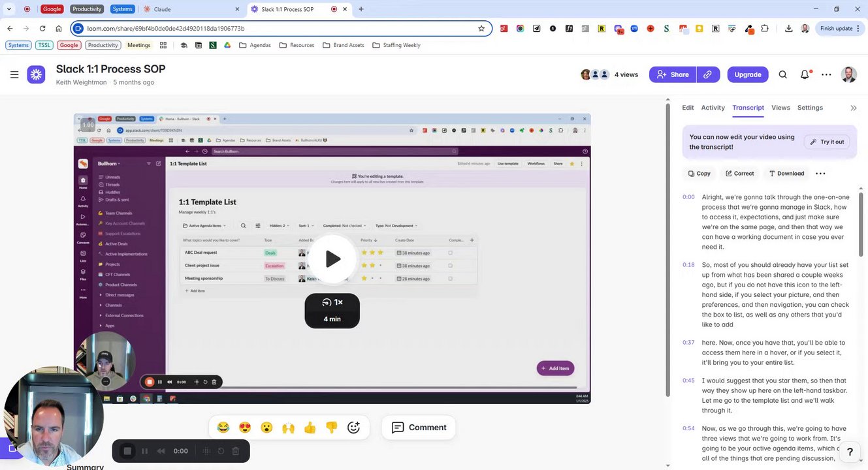
Task: Switch to the Edit tab
Action: pyautogui.click(x=688, y=108)
